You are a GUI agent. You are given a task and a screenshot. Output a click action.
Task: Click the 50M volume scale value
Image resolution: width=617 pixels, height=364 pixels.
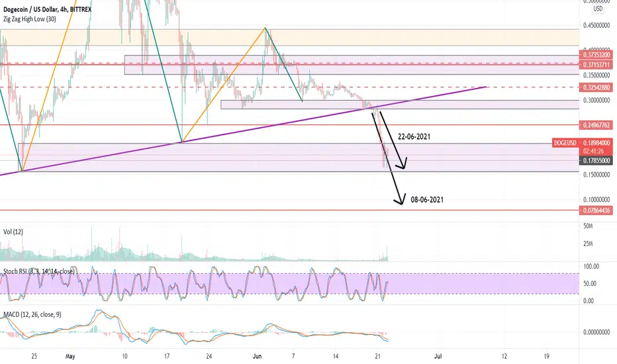(x=588, y=226)
